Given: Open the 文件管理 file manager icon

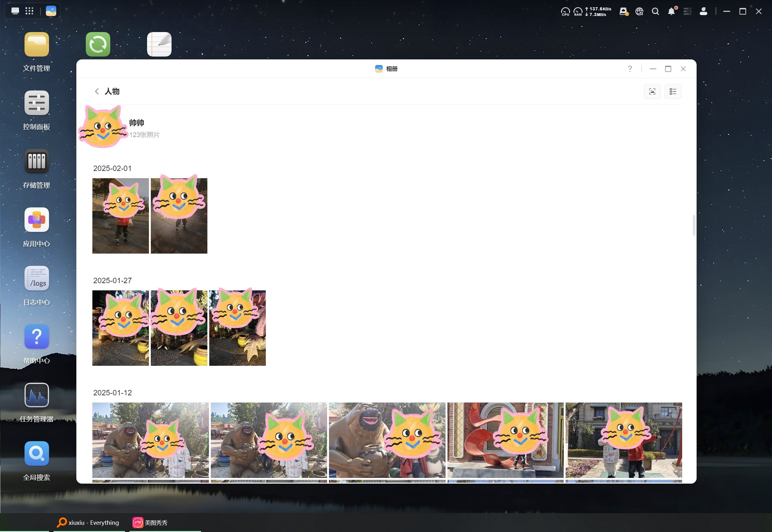Looking at the screenshot, I should click(x=37, y=45).
